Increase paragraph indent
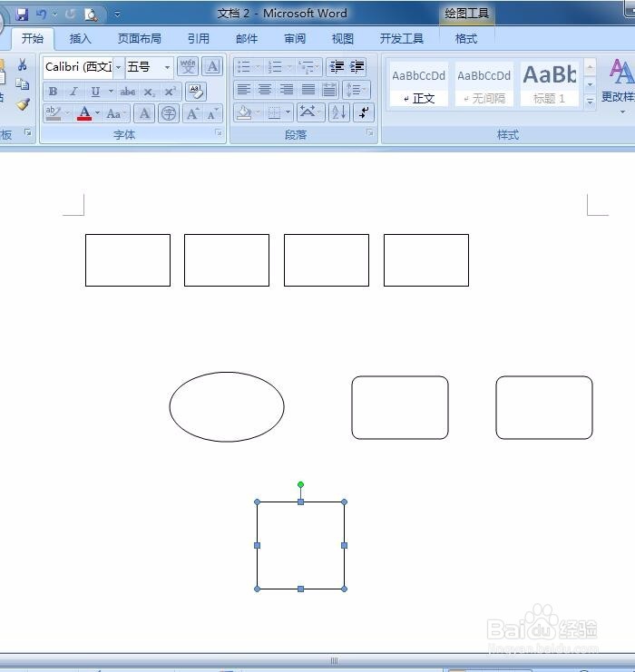This screenshot has height=672, width=635. click(x=357, y=67)
